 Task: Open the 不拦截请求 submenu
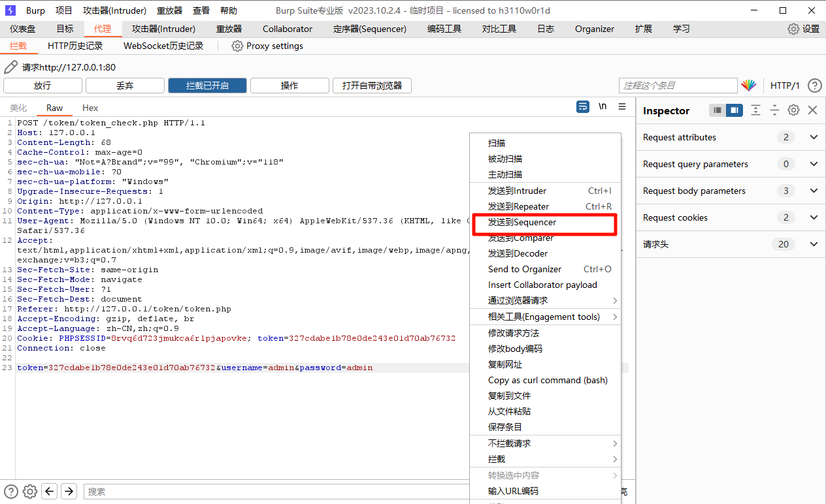[546, 443]
